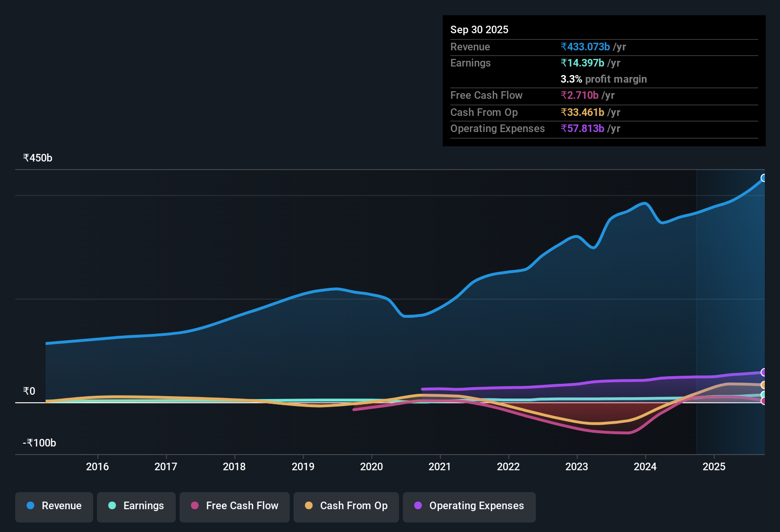This screenshot has width=780, height=532.
Task: Click the blue Revenue legend dot
Action: pos(30,506)
